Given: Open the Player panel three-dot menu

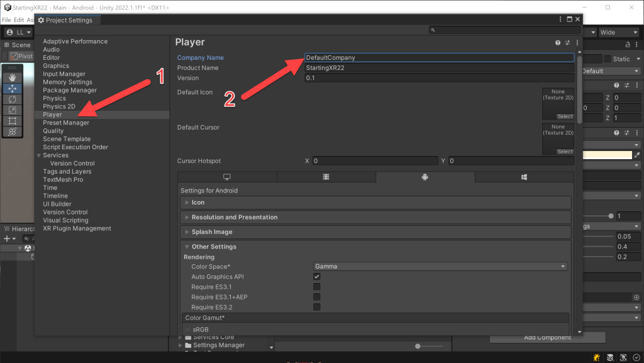Looking at the screenshot, I should (x=577, y=43).
